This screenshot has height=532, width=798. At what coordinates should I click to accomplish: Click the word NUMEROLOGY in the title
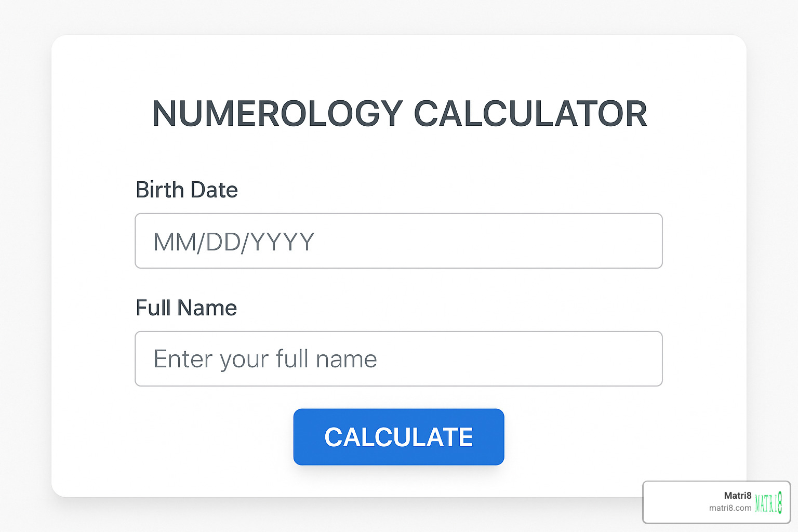[277, 114]
